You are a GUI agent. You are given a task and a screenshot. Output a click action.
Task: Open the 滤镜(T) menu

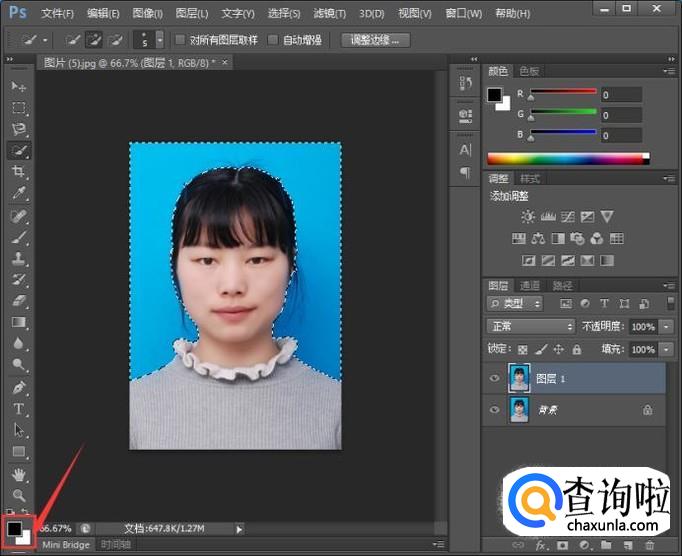[x=329, y=13]
